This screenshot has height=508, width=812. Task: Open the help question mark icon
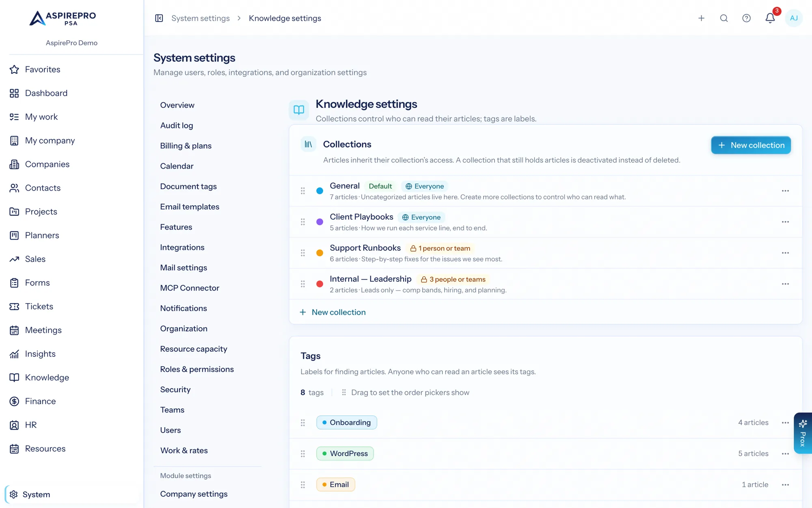point(746,18)
